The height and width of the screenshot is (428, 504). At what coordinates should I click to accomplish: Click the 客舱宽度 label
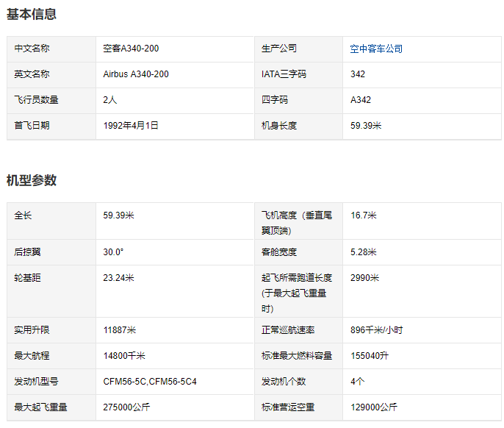tap(279, 252)
